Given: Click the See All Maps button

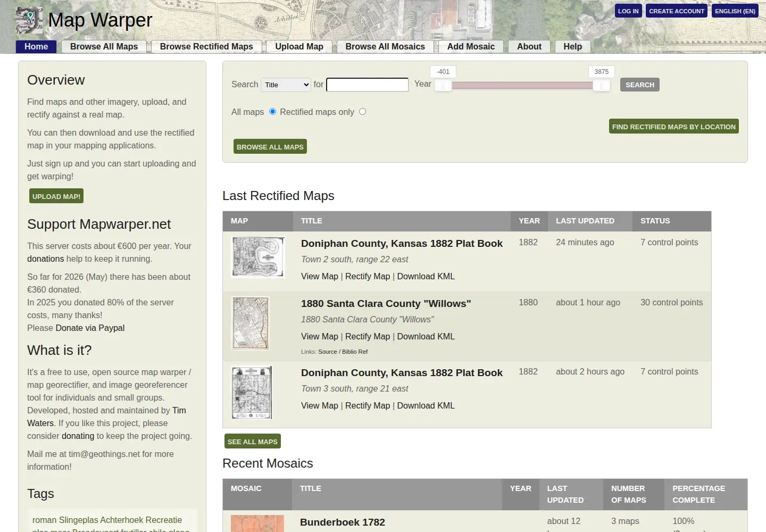Looking at the screenshot, I should tap(253, 442).
